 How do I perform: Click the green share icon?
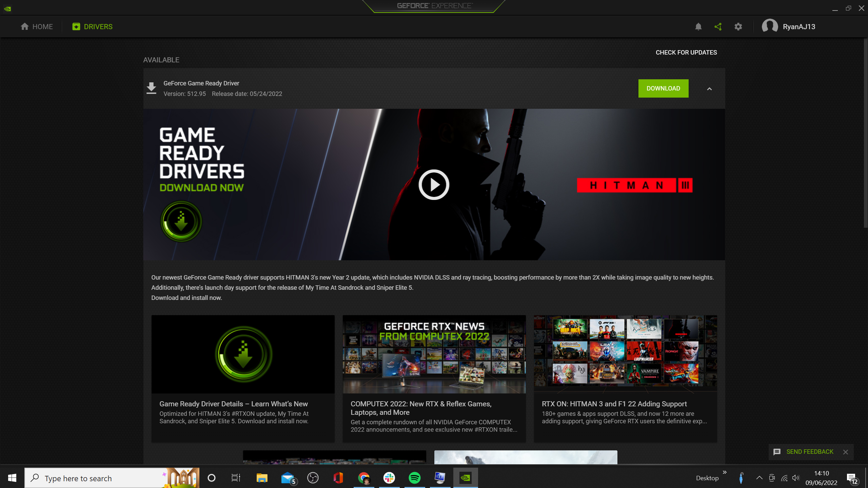click(x=718, y=26)
